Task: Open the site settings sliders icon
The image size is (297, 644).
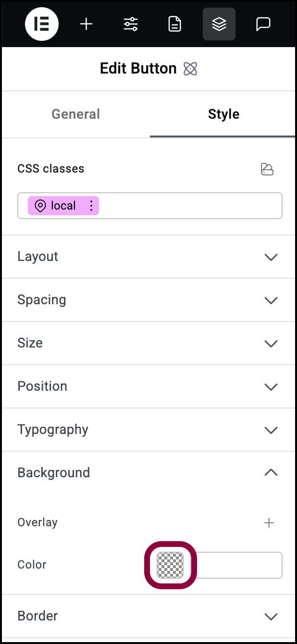Action: [x=130, y=24]
